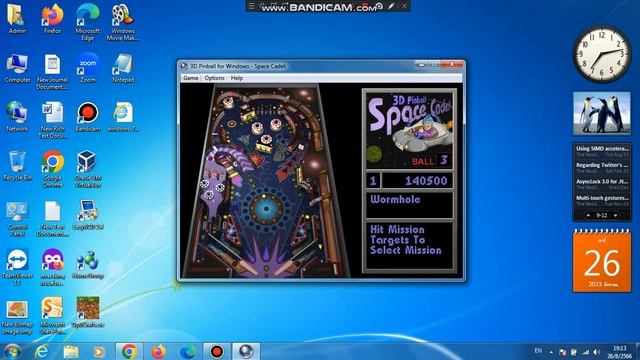Switch to 3D Pinball taskbar button
This screenshot has height=360, width=640.
pos(246,351)
